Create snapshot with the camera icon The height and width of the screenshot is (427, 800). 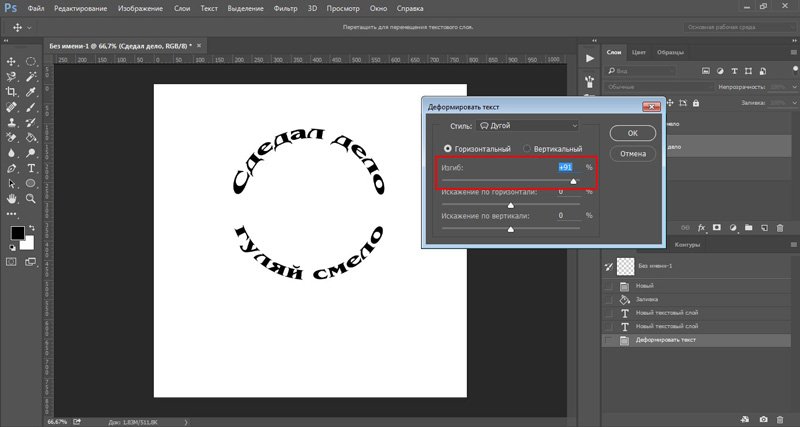click(x=763, y=418)
